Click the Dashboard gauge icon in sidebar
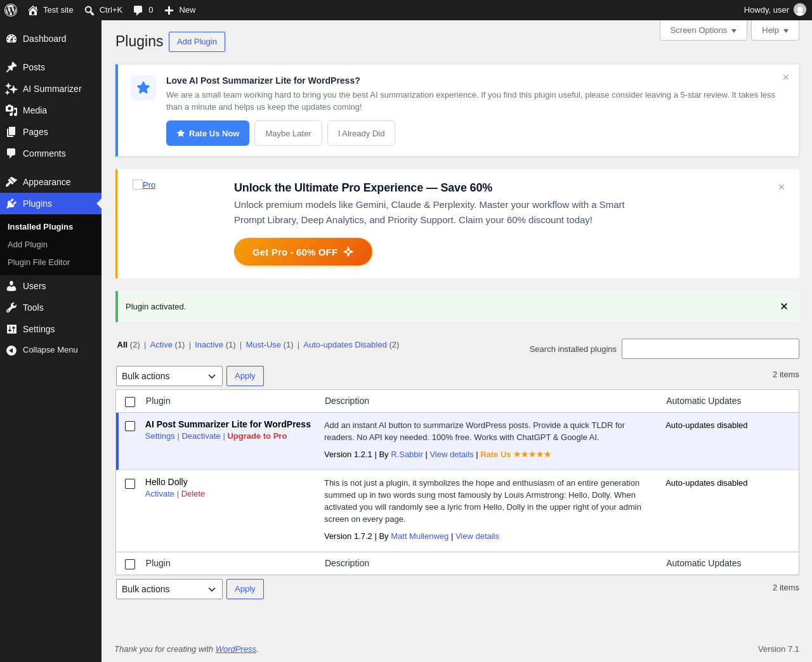Screen dimensions: 812x662 tap(11, 39)
